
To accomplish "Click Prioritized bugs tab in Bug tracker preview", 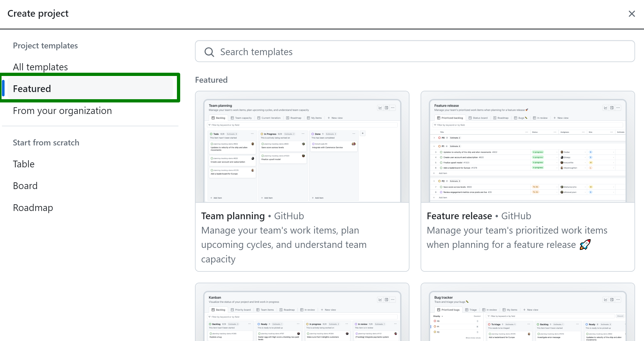I will pyautogui.click(x=448, y=310).
